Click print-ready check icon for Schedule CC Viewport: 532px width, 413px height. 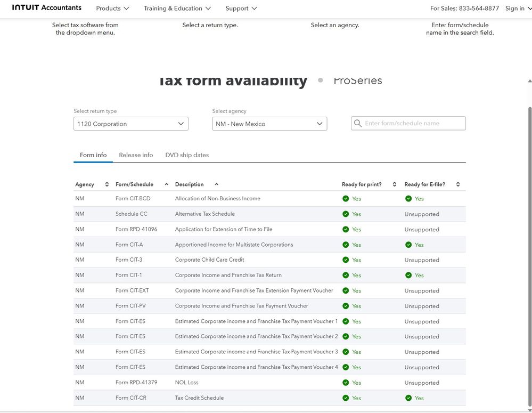click(x=346, y=214)
